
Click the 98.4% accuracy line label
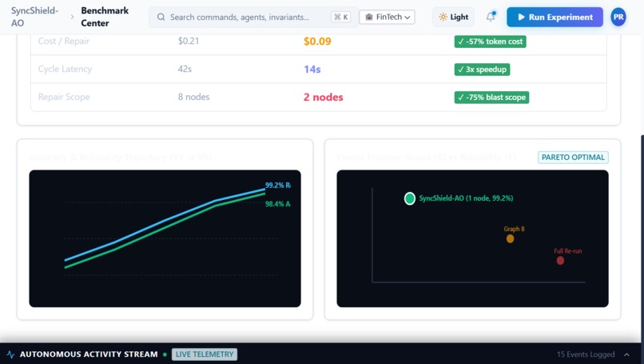point(277,204)
